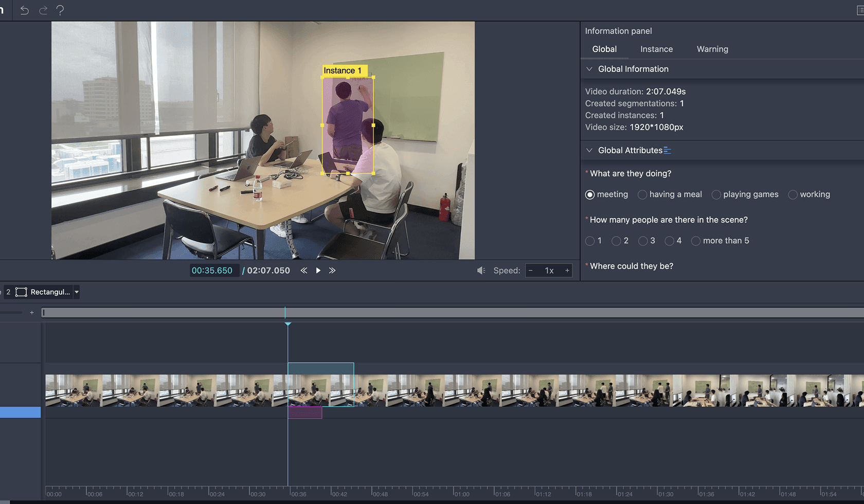Step forward with the fast-forward icon
The height and width of the screenshot is (504, 864).
(x=332, y=271)
